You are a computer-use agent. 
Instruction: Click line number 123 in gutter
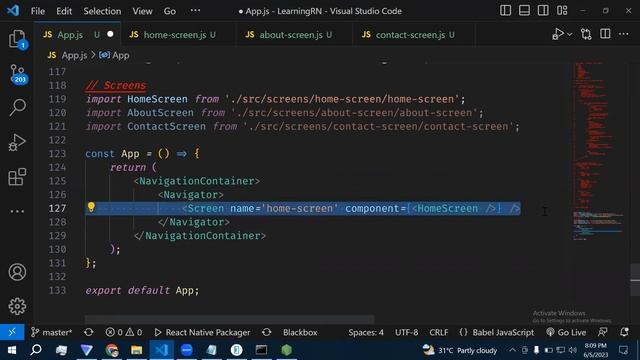point(57,153)
